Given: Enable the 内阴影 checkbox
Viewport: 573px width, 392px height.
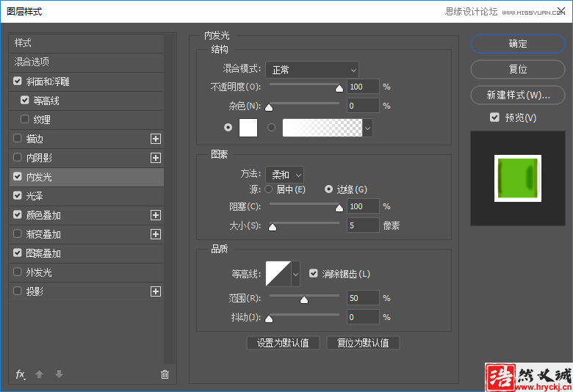Looking at the screenshot, I should click(x=18, y=157).
